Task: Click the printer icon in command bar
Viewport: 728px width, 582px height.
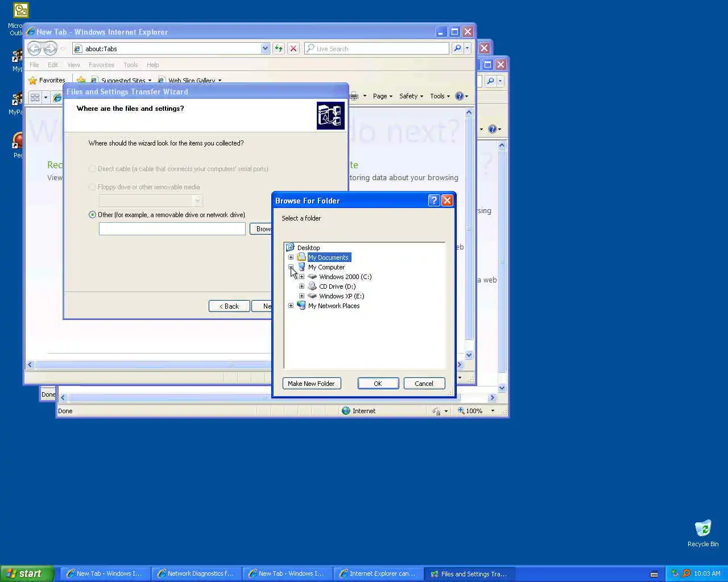Action: tap(354, 96)
